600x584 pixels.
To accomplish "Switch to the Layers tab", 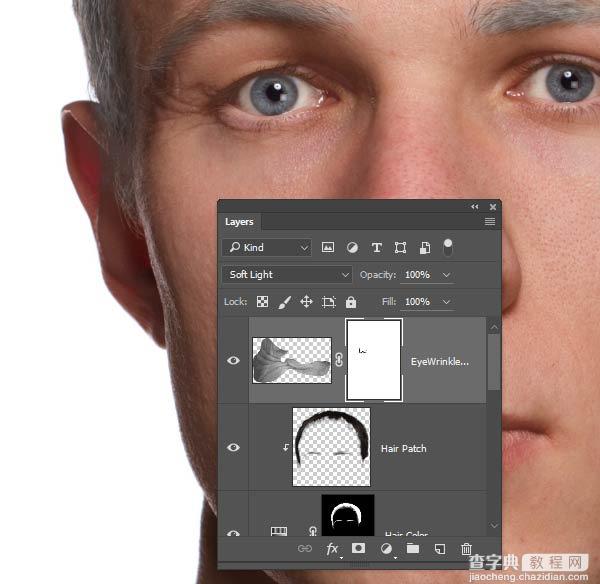I will (x=239, y=222).
